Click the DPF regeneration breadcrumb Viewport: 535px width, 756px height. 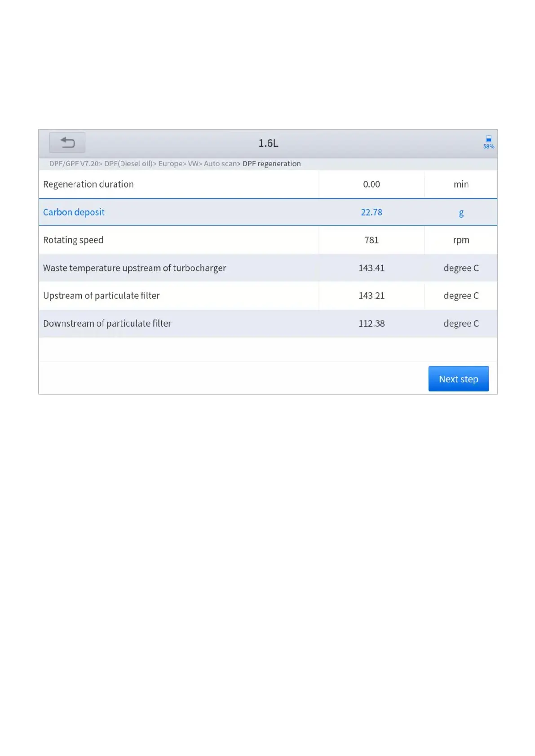coord(271,163)
